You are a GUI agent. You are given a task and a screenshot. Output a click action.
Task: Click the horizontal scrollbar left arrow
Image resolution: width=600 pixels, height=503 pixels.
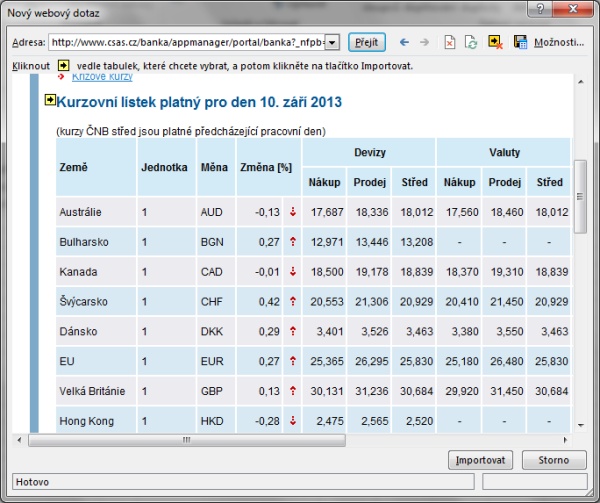(19, 440)
